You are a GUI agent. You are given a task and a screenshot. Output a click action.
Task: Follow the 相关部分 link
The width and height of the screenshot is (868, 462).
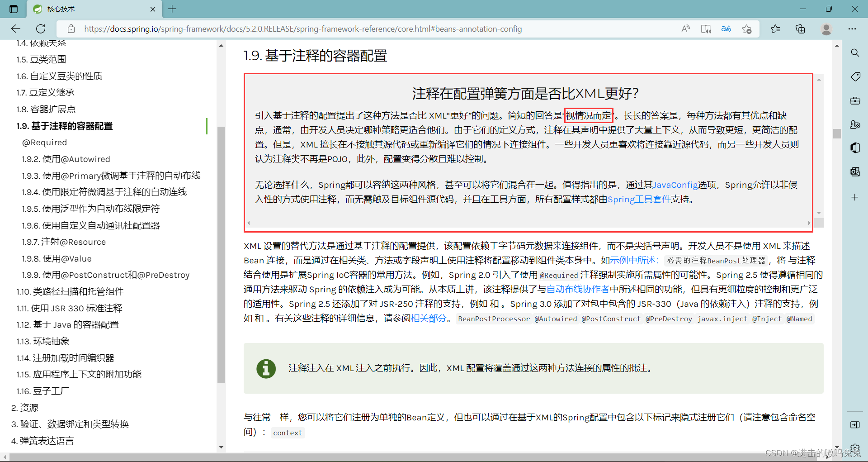click(429, 318)
